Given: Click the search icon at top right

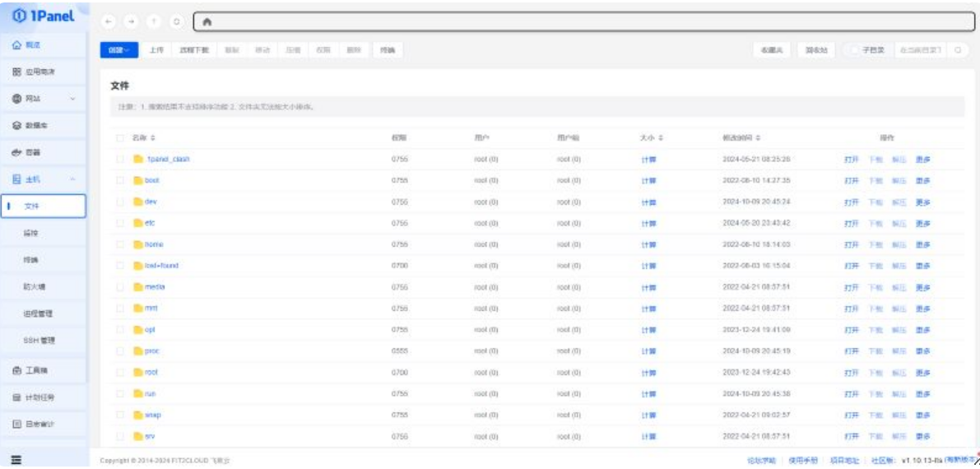Looking at the screenshot, I should point(957,50).
